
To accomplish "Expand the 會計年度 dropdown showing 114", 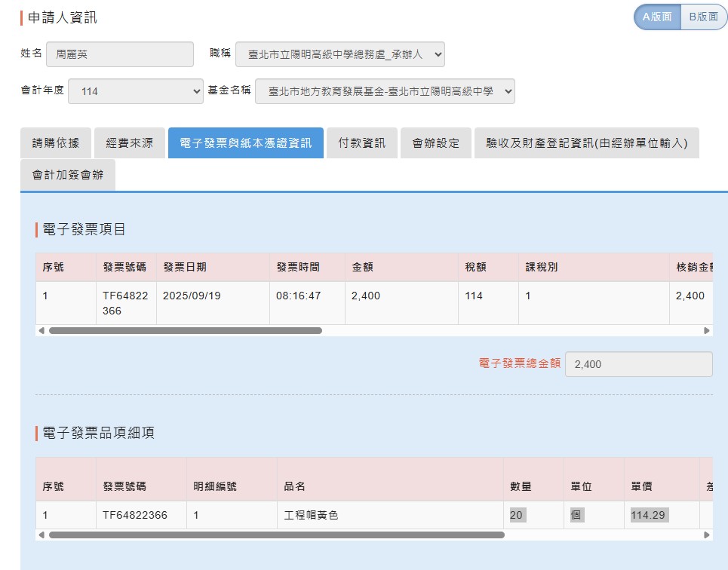I will 135,91.
